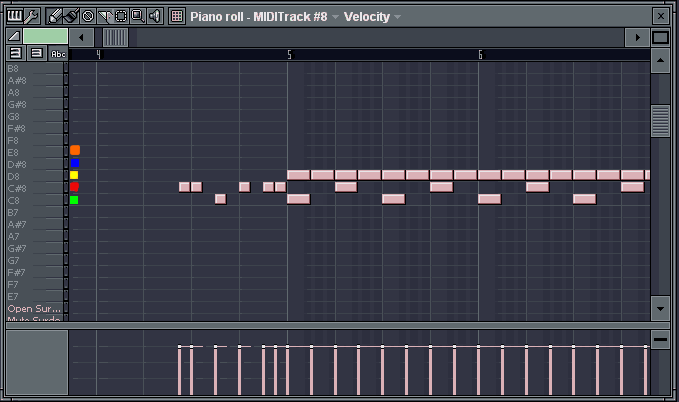Viewport: 679px width, 402px height.
Task: Expand the Velocity event dropdown arrow
Action: pyautogui.click(x=397, y=17)
